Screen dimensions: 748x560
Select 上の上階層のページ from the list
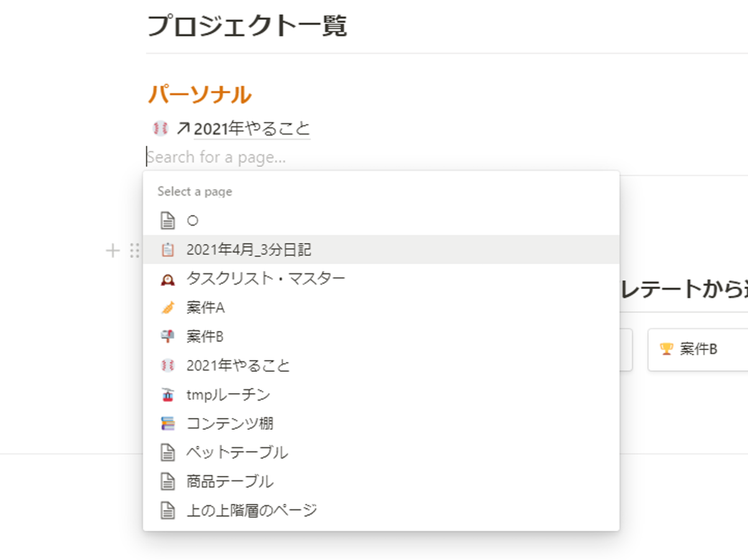(x=381, y=511)
